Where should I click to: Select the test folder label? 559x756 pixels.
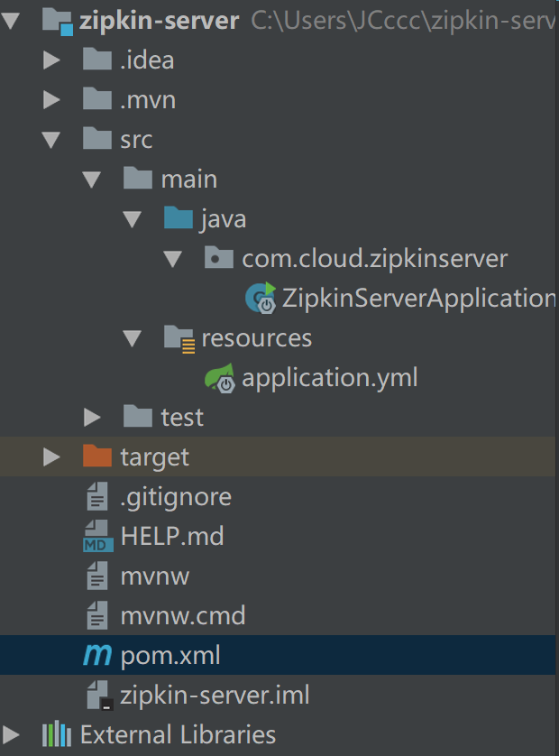(182, 417)
